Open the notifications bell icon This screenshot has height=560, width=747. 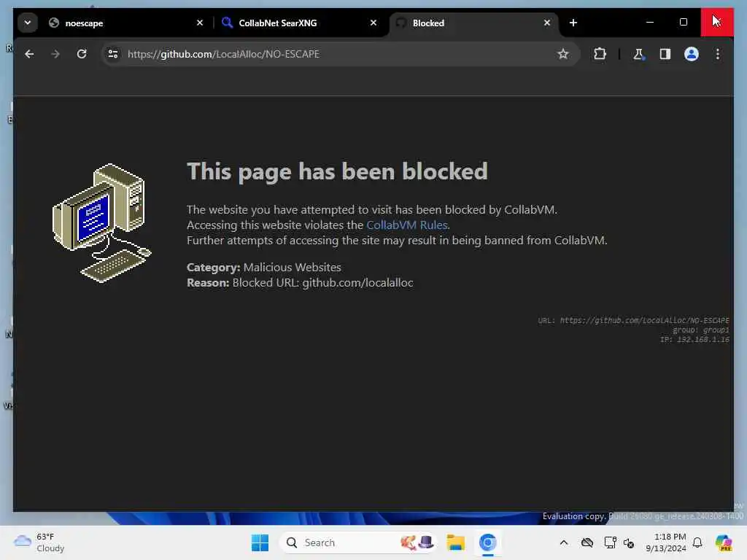tap(697, 542)
